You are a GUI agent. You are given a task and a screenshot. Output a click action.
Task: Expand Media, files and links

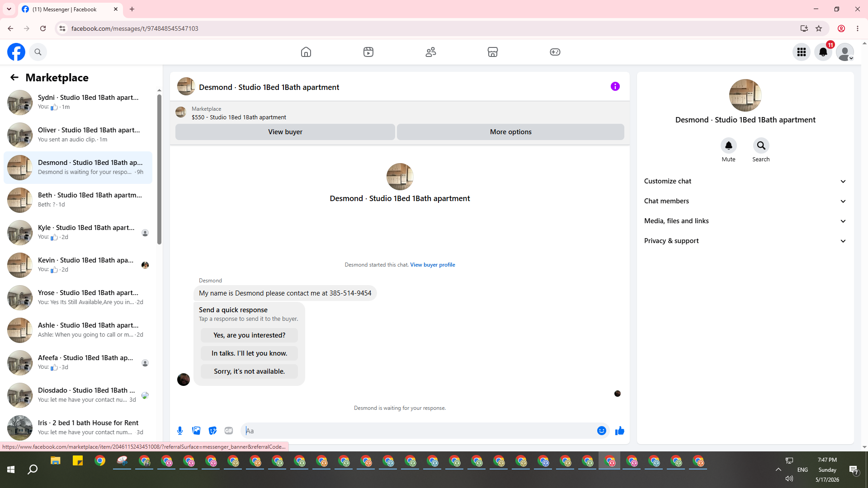(745, 221)
